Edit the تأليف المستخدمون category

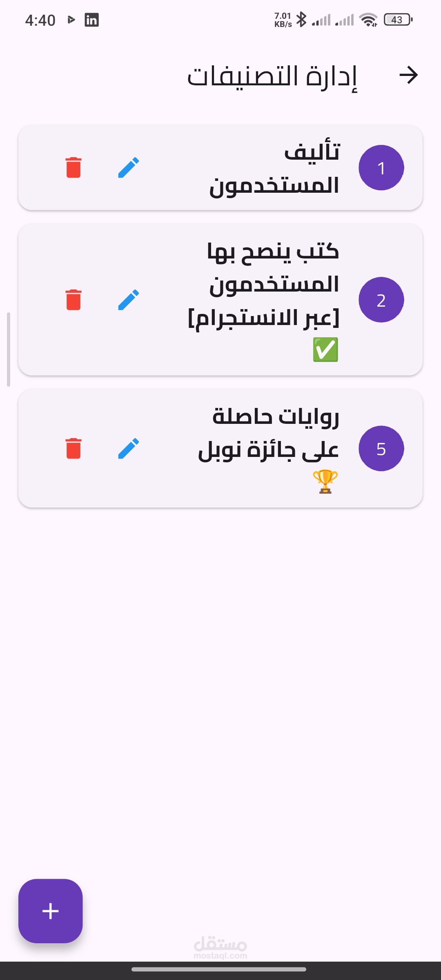129,168
